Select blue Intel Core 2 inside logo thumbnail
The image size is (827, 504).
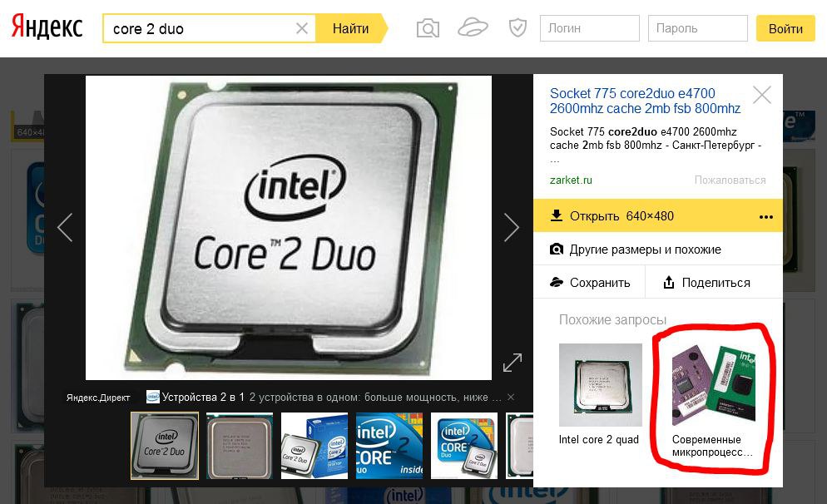[x=389, y=446]
